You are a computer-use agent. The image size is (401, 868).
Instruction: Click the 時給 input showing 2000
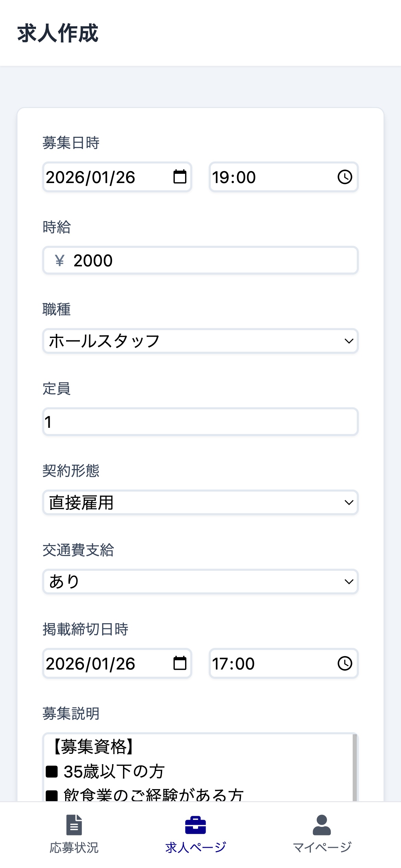(x=137, y=260)
